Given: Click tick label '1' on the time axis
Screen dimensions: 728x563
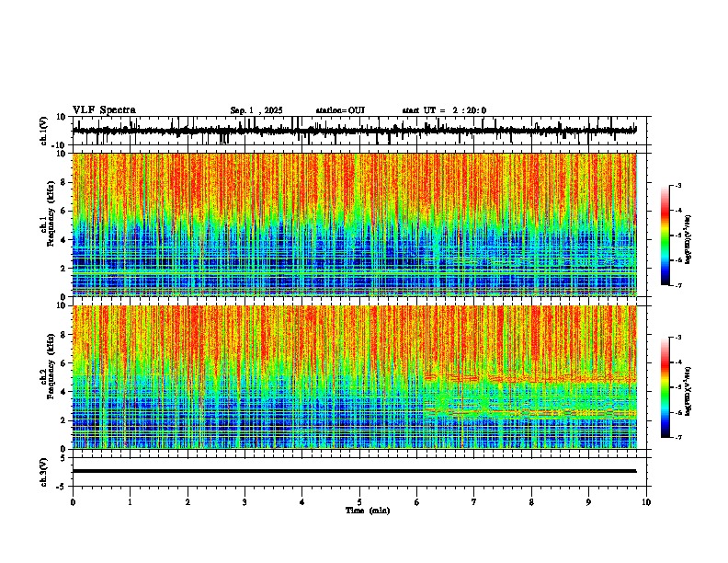Looking at the screenshot, I should (130, 502).
